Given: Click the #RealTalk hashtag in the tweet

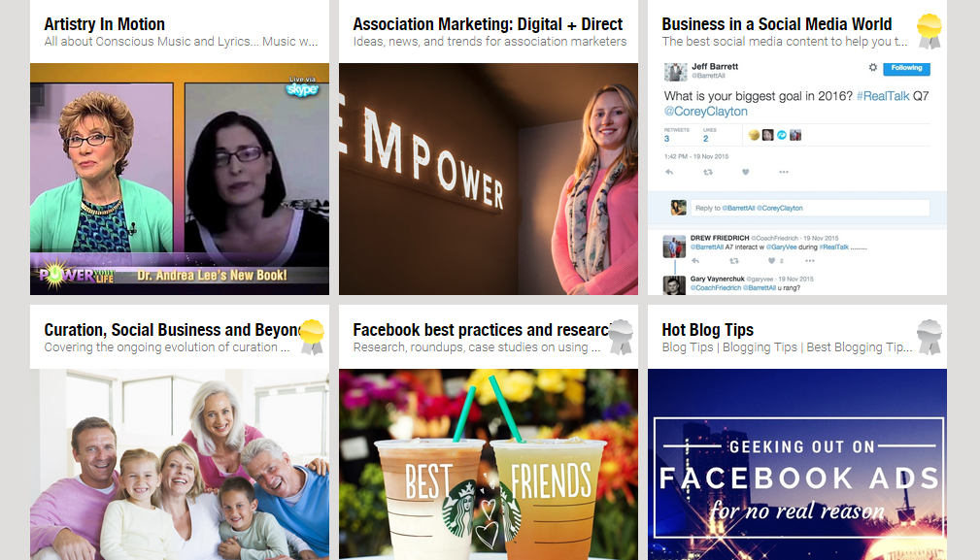Looking at the screenshot, I should pos(883,96).
